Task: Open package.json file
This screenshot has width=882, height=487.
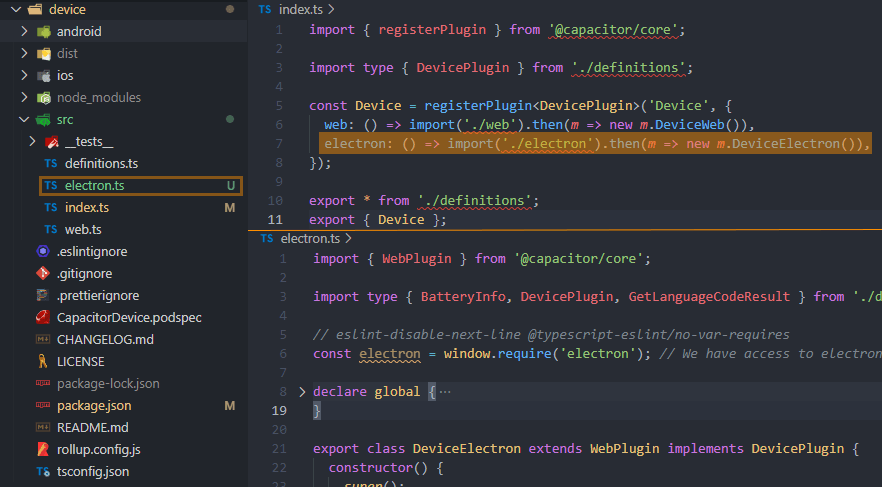Action: [x=94, y=405]
